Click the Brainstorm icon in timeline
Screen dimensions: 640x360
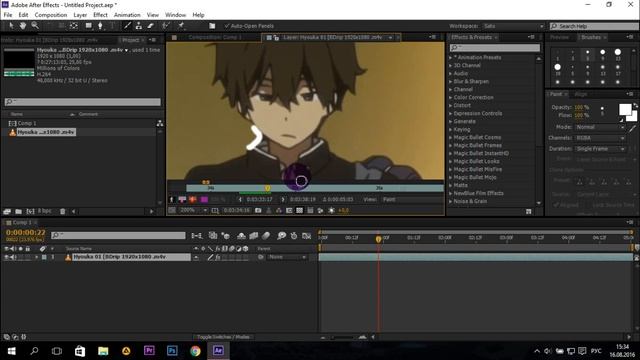click(x=281, y=236)
